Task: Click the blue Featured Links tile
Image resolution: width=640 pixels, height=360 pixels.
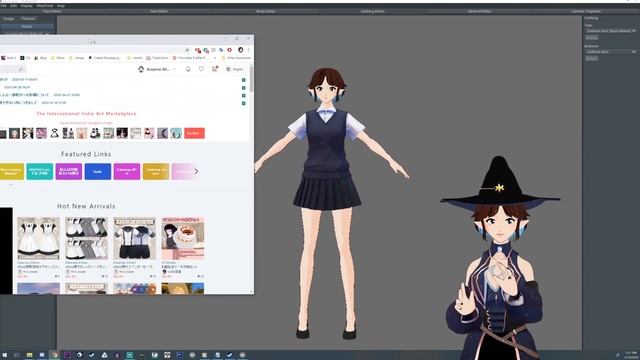Action: pyautogui.click(x=98, y=171)
